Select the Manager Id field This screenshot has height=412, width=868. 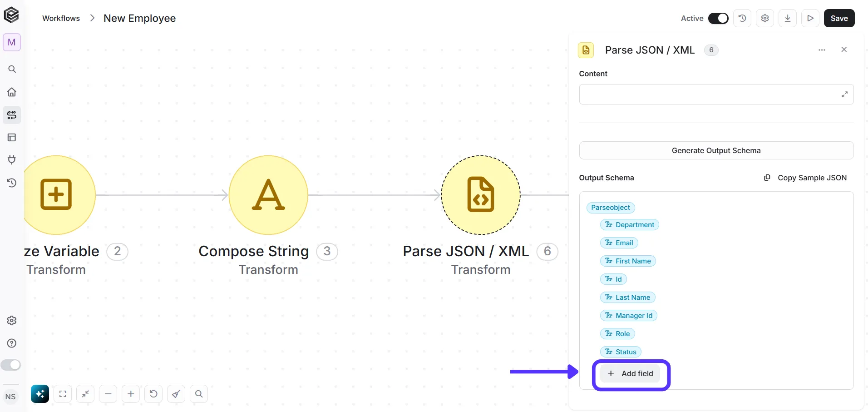pyautogui.click(x=629, y=316)
